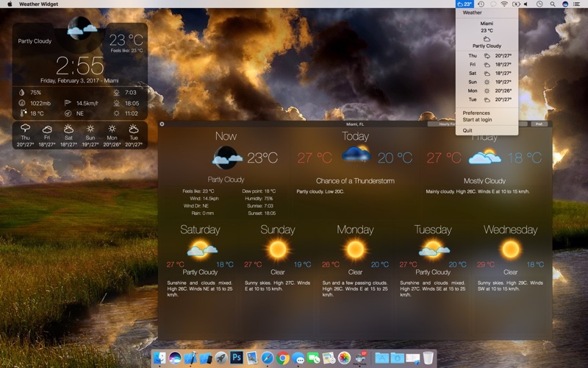Open Photoshop from the Dock
588x368 pixels.
(x=237, y=358)
